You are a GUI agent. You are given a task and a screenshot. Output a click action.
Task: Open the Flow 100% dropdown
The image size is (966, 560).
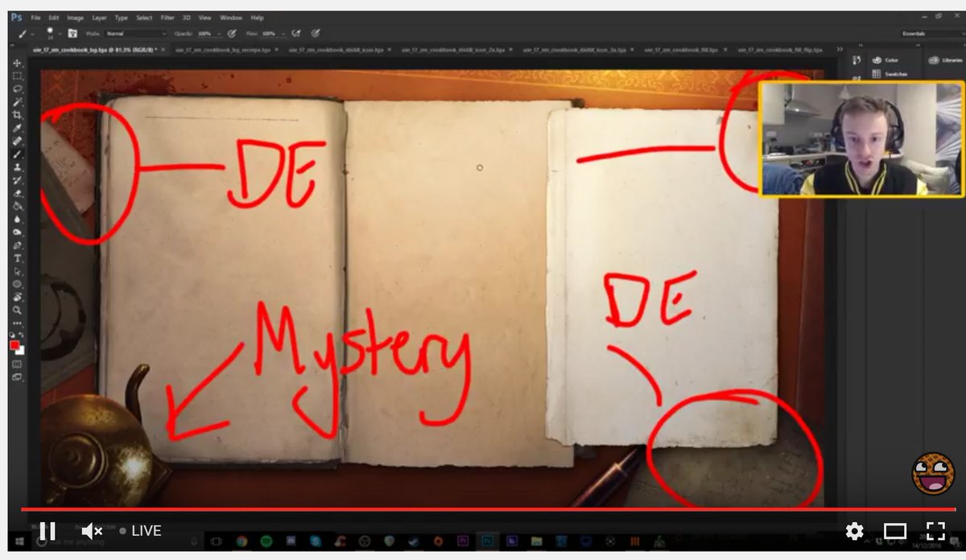271,34
